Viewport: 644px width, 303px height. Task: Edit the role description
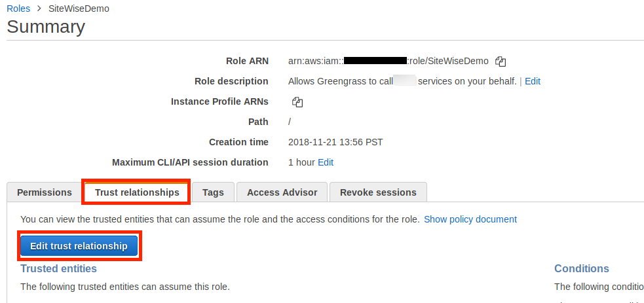[533, 81]
